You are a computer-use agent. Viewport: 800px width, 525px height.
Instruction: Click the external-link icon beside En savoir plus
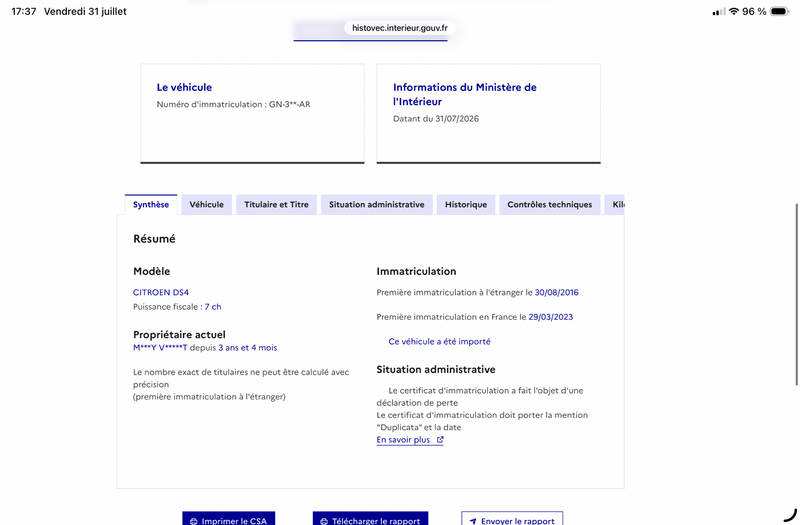[x=440, y=439]
